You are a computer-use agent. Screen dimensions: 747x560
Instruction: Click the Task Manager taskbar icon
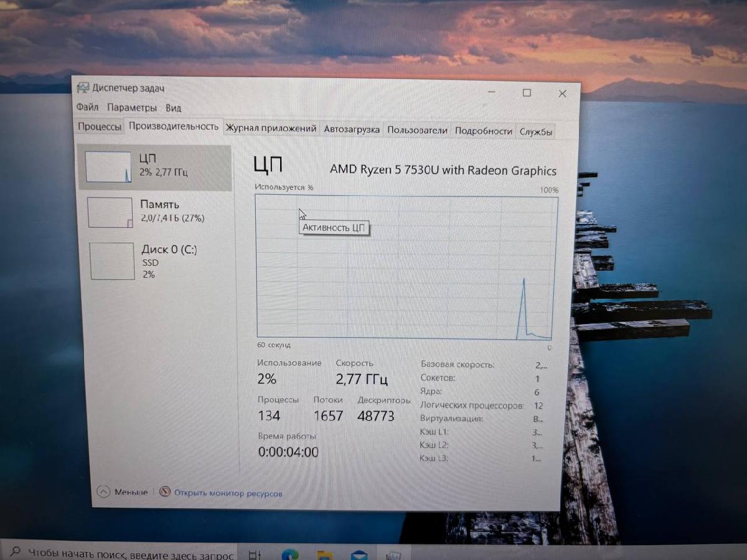click(393, 555)
